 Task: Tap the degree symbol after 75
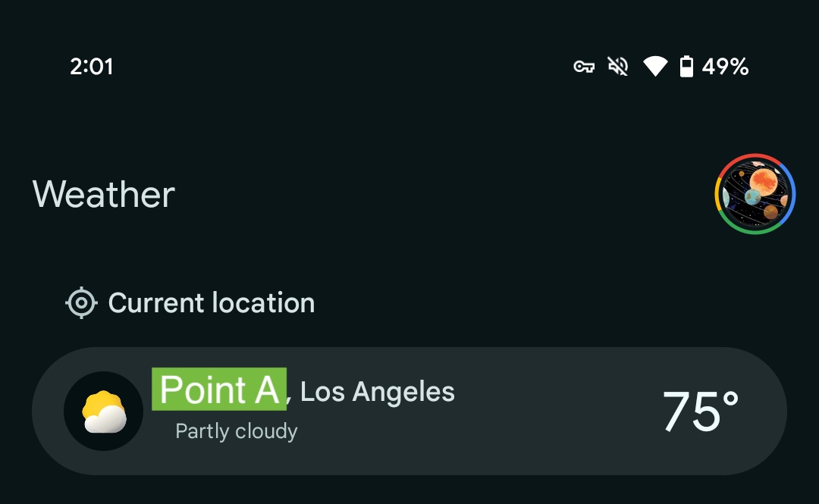point(731,399)
